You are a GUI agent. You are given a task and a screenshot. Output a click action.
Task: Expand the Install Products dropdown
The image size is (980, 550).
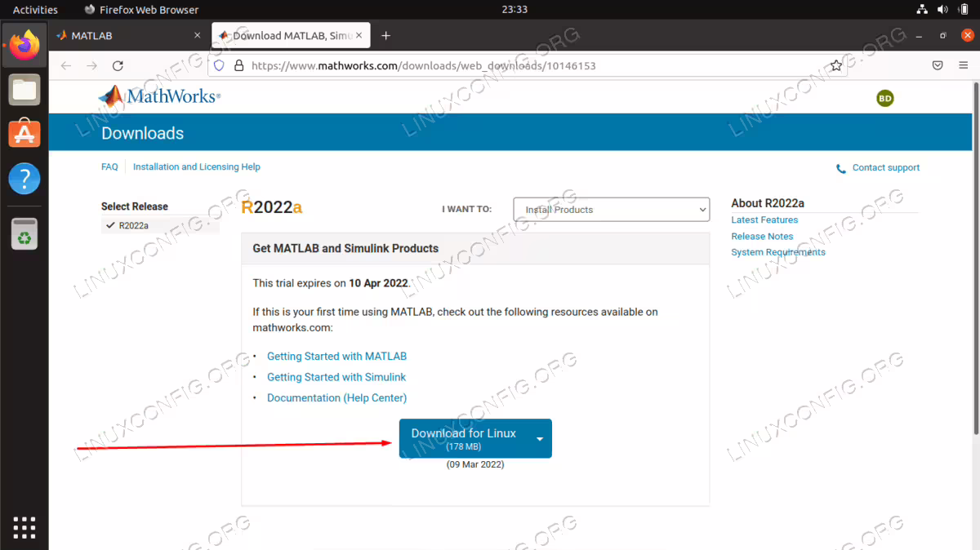(x=611, y=210)
